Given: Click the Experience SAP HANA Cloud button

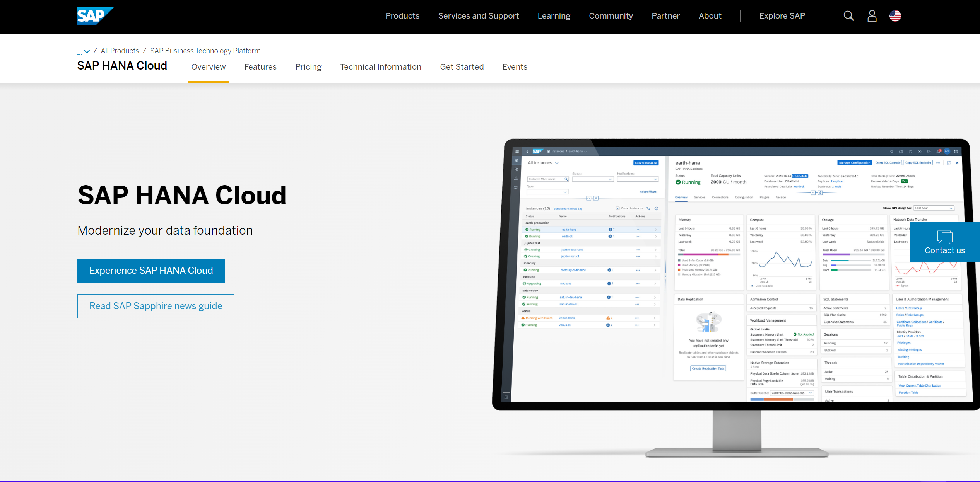Looking at the screenshot, I should pos(151,270).
